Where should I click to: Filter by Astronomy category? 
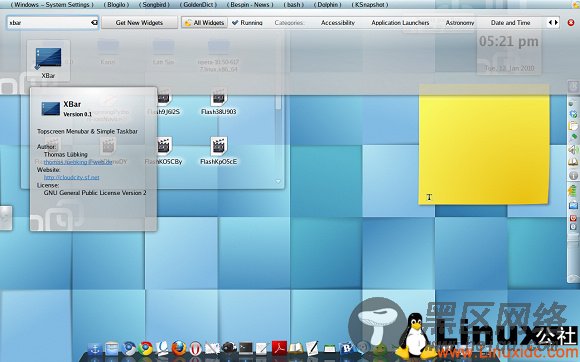(460, 23)
